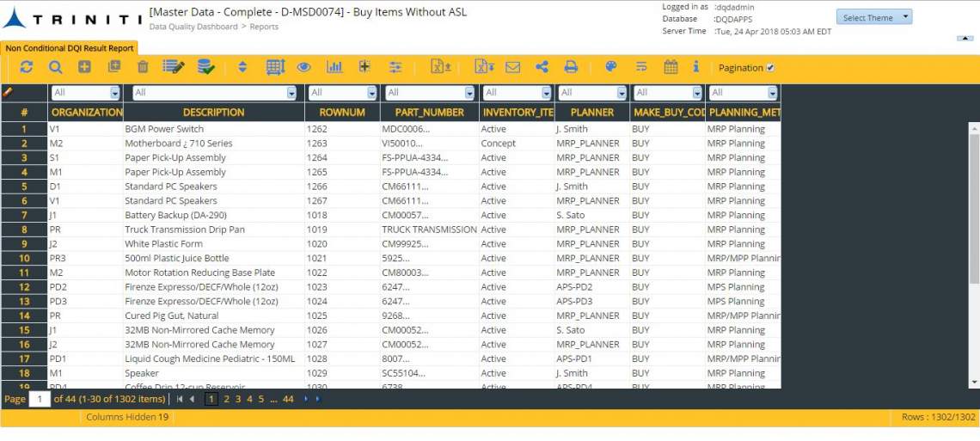Print the report using the printer icon

(571, 67)
